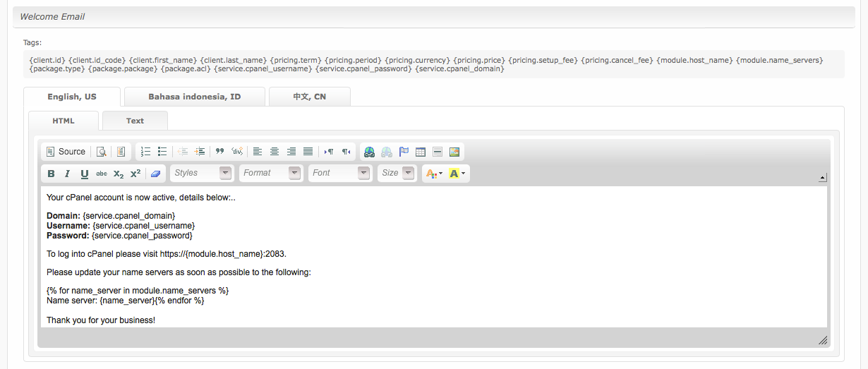868x369 pixels.
Task: Click the Insert Image icon
Action: (454, 152)
